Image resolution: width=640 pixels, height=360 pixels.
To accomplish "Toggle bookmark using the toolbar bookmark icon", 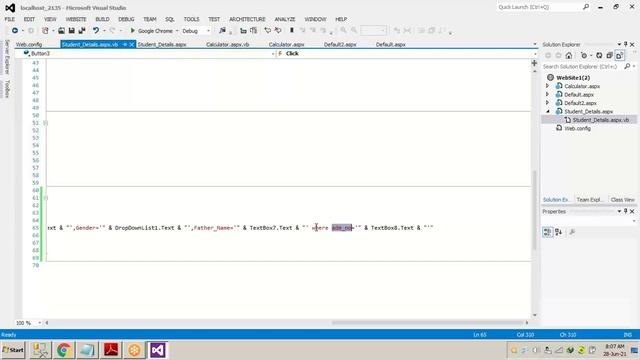I will tap(291, 31).
